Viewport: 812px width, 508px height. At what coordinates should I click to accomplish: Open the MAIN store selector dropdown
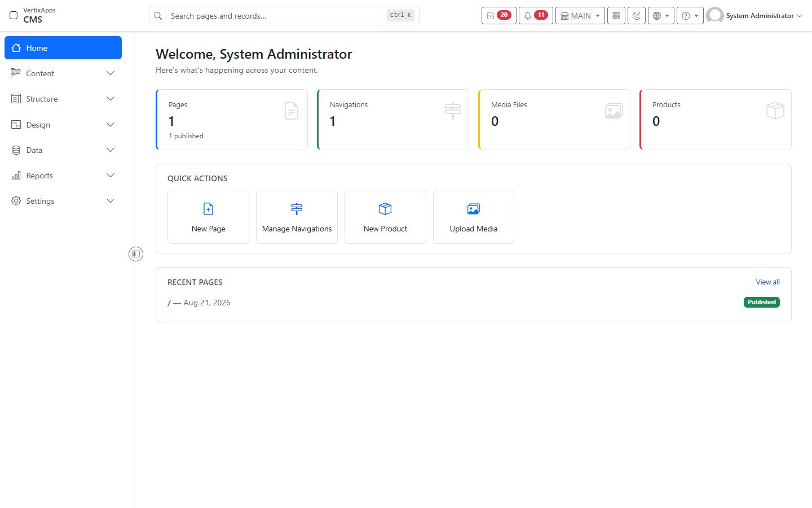point(580,16)
